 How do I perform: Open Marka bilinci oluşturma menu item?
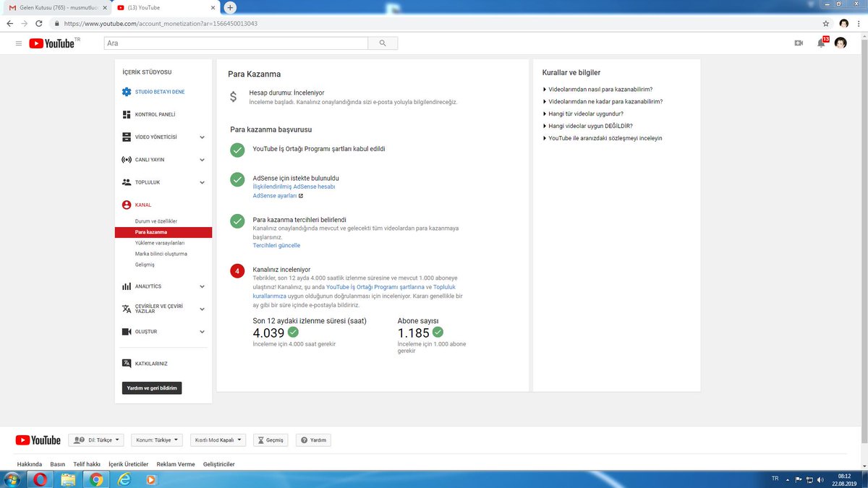pyautogui.click(x=161, y=254)
